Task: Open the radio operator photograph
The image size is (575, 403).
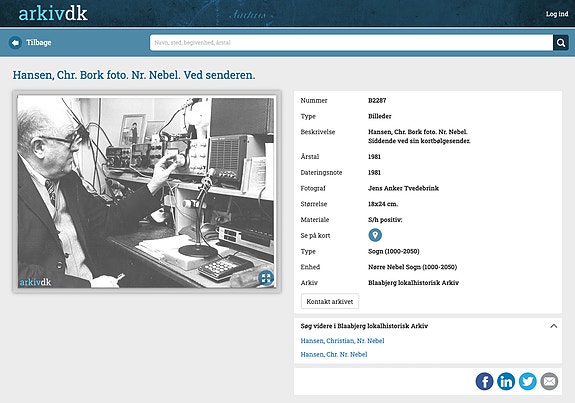Action: 147,192
